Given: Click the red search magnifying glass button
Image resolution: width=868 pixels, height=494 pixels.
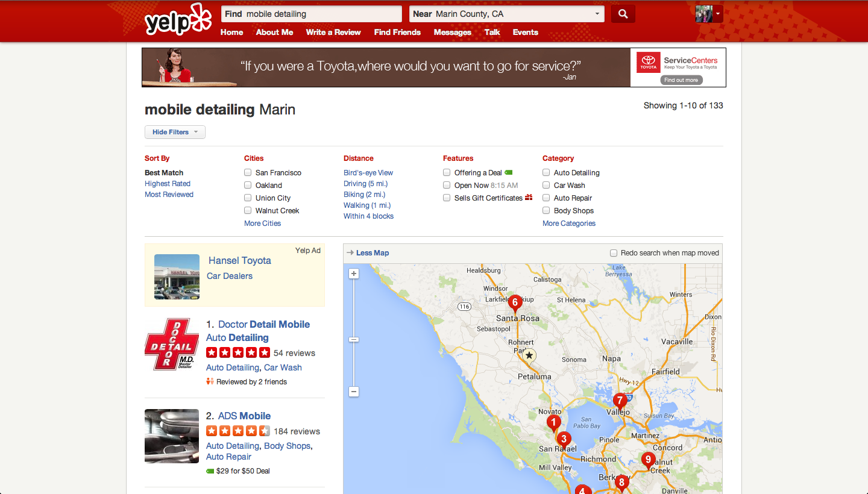Looking at the screenshot, I should point(623,13).
